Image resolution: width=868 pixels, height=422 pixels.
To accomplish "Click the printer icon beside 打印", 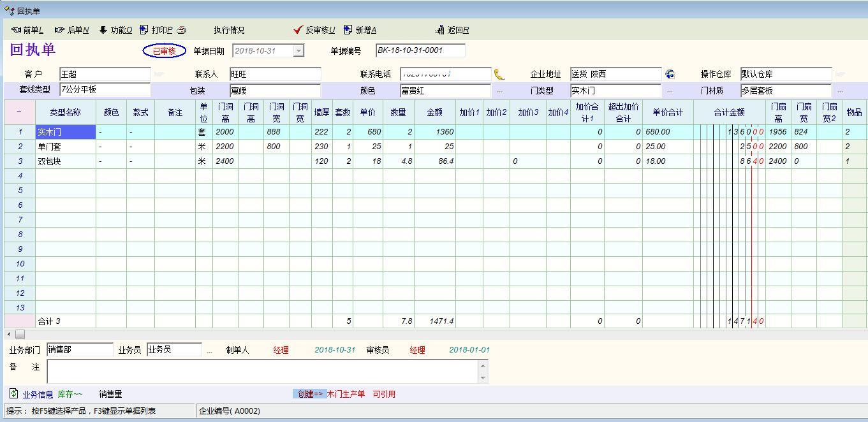I will tap(182, 30).
